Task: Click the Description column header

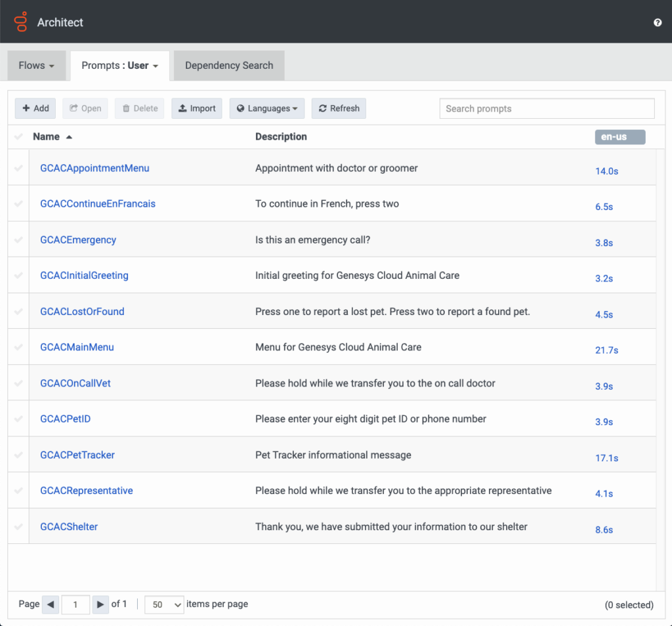Action: (281, 136)
